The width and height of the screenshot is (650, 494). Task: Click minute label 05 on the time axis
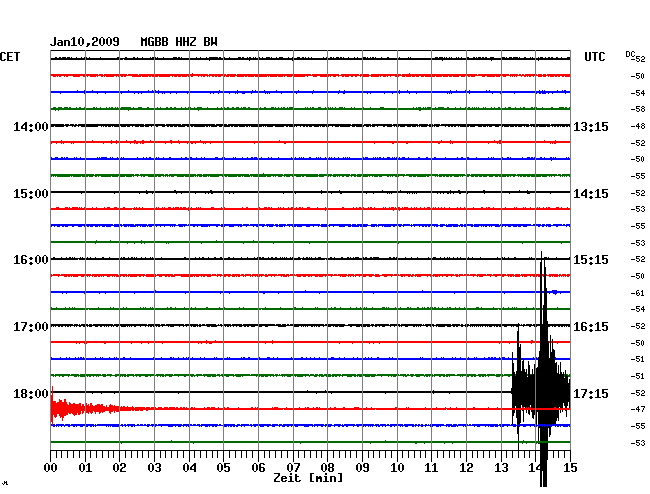click(x=223, y=468)
